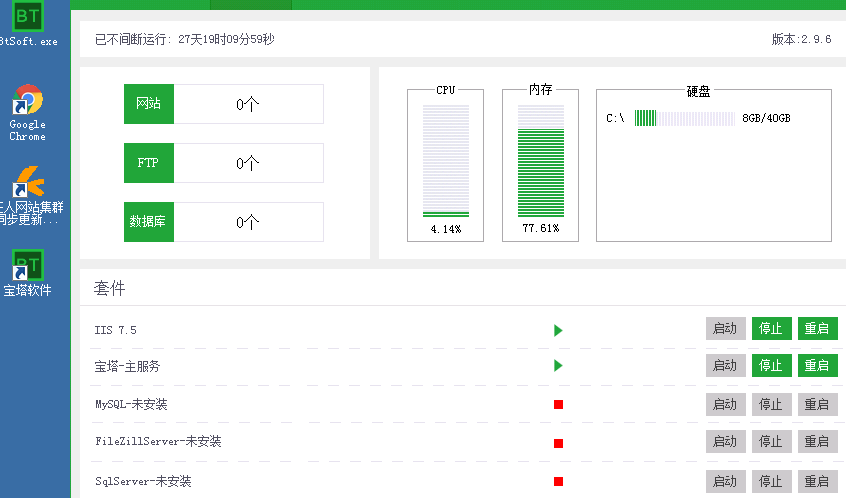
Task: Select the dark green active top tab
Action: pyautogui.click(x=251, y=4)
